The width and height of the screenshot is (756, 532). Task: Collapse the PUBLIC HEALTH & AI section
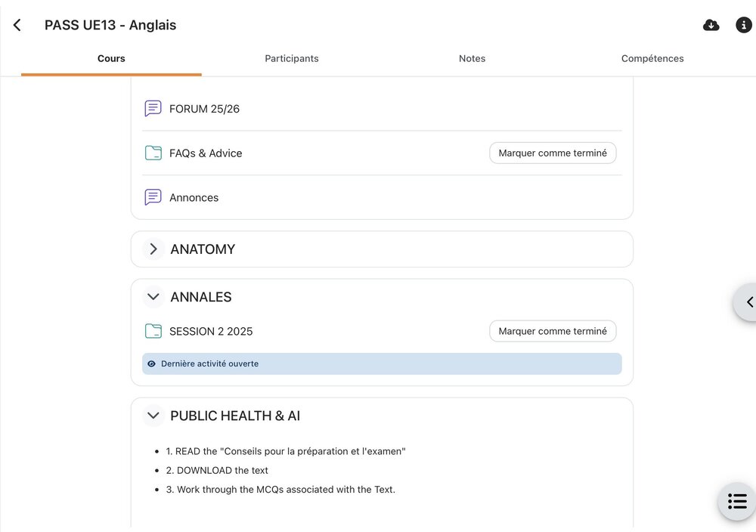click(153, 416)
